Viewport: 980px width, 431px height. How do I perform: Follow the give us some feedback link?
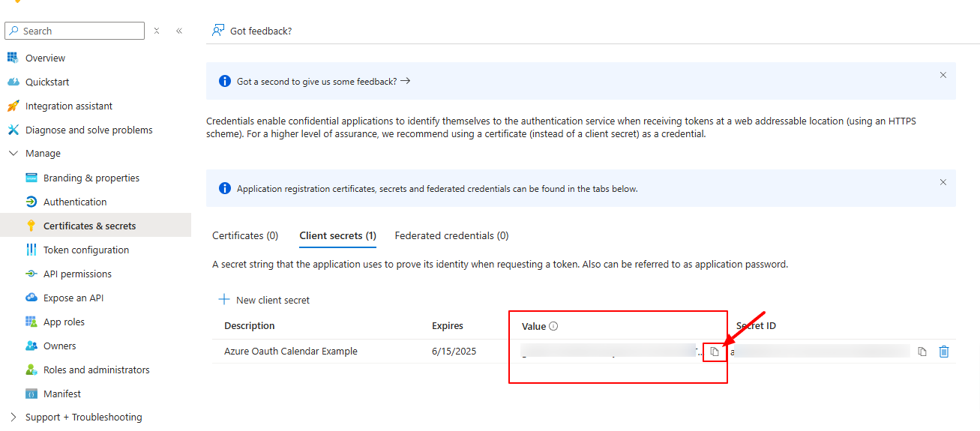pos(323,81)
